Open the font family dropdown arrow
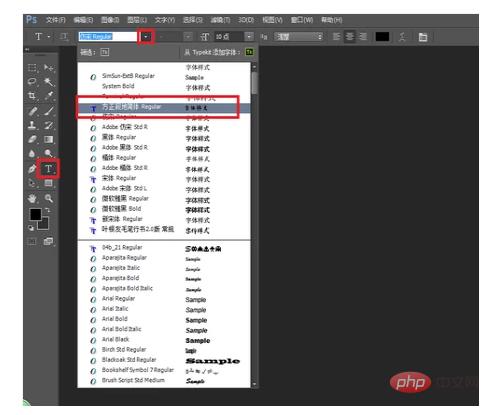489x415 pixels. [146, 37]
